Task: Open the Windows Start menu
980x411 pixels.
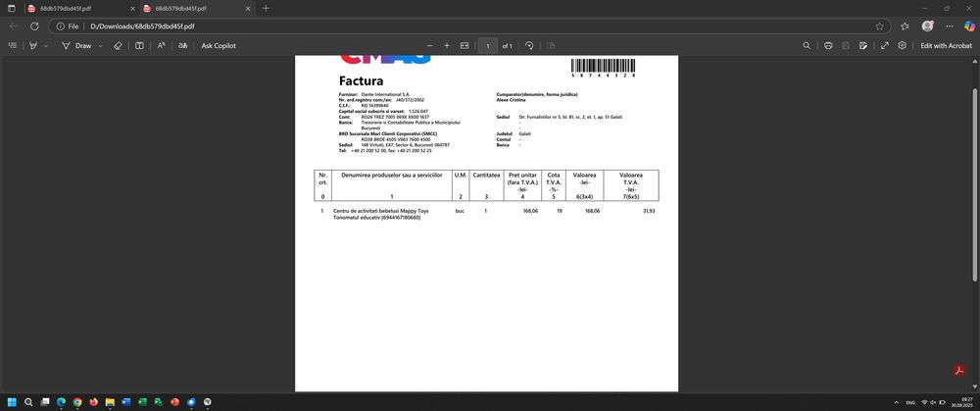Action: pyautogui.click(x=12, y=401)
